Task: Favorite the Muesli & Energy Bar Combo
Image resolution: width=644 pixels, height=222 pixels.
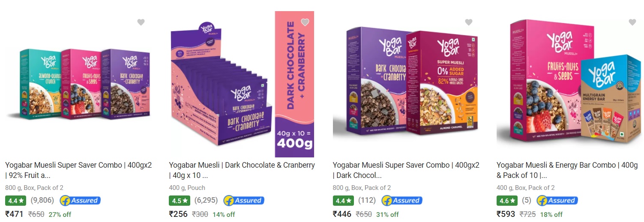Action: pyautogui.click(x=632, y=22)
